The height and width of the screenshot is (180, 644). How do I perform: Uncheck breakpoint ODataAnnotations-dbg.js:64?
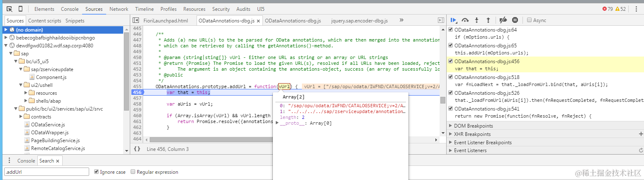[451, 30]
